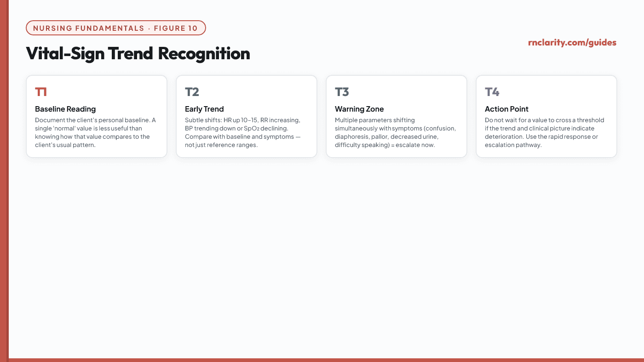Click 'rapid response' text in Action Point card
The width and height of the screenshot is (644, 362).
[x=562, y=137]
